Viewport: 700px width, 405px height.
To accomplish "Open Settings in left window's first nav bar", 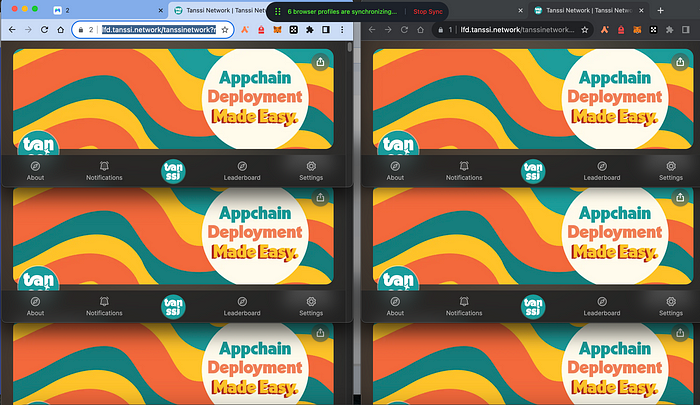I will [311, 171].
